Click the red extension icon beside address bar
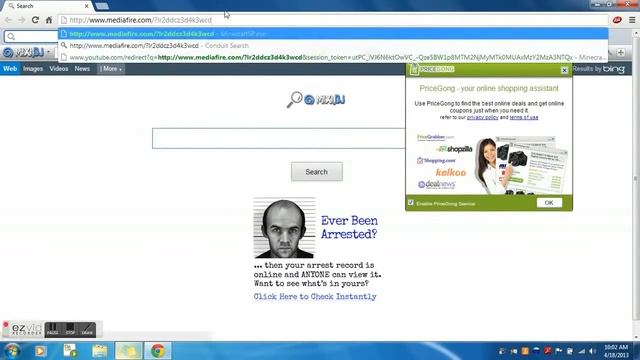 (617, 20)
